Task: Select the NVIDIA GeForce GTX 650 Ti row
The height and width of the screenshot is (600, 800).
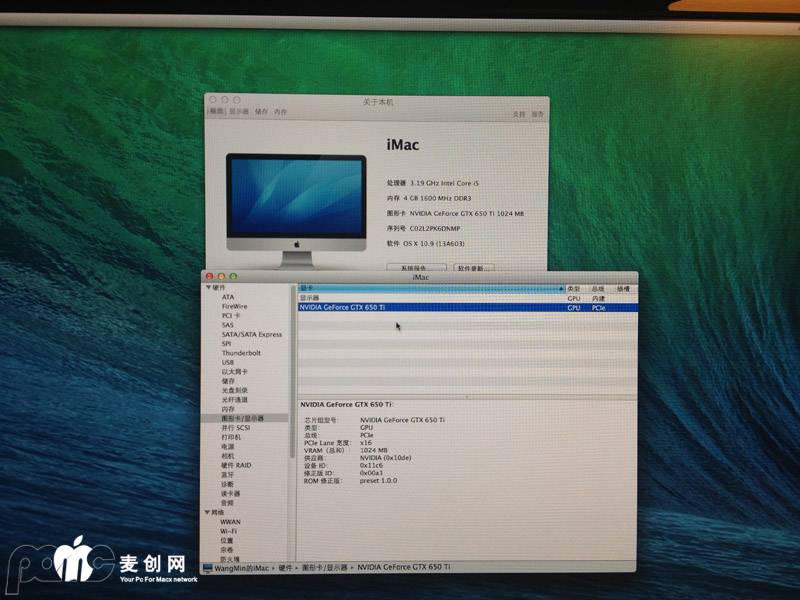Action: pos(428,308)
